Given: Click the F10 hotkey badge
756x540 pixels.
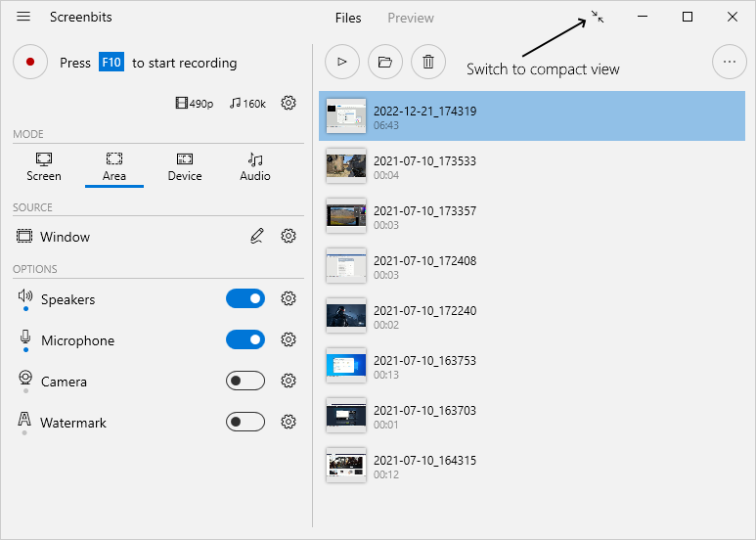Looking at the screenshot, I should pos(111,63).
